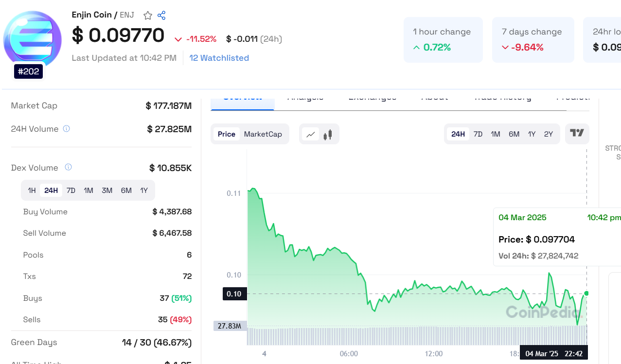Click the 7 days change card
Image resolution: width=621 pixels, height=364 pixels.
coord(533,40)
